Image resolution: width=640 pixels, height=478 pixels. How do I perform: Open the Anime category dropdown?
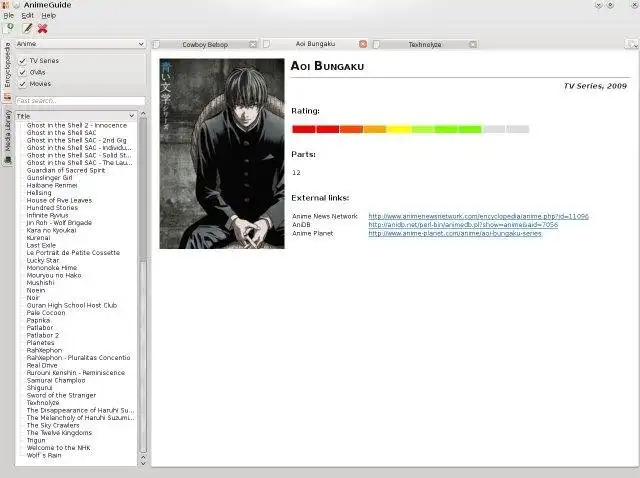click(x=80, y=44)
